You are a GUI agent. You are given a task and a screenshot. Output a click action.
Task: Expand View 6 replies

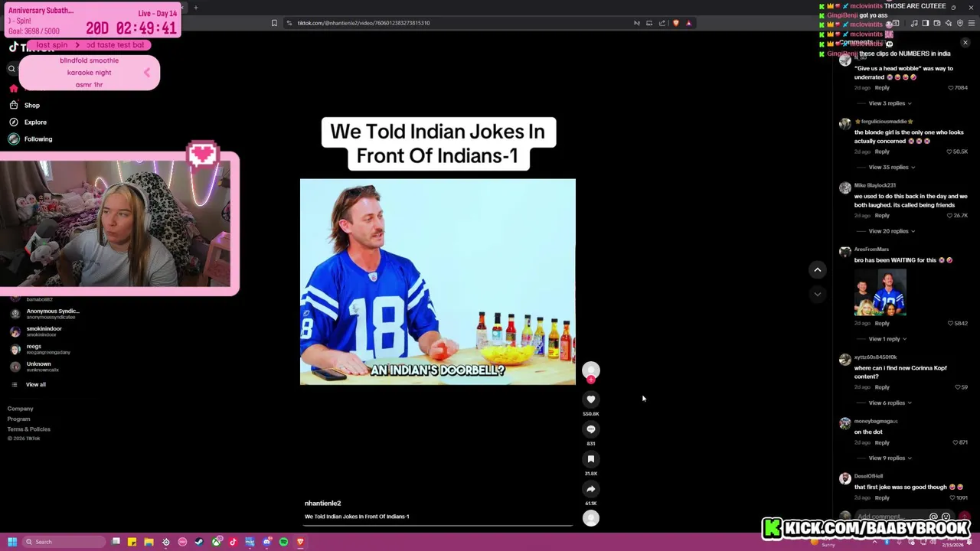coord(890,403)
